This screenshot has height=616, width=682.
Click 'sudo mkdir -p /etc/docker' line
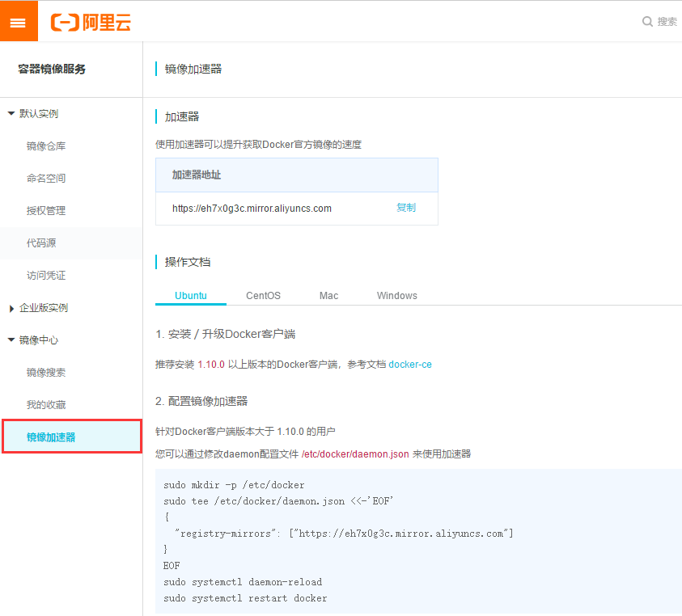[234, 485]
